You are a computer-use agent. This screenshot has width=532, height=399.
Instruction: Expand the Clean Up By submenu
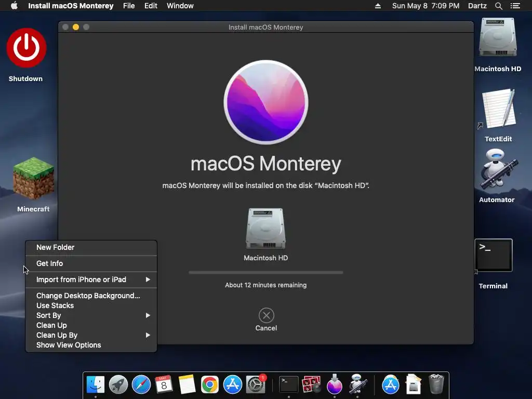point(91,335)
